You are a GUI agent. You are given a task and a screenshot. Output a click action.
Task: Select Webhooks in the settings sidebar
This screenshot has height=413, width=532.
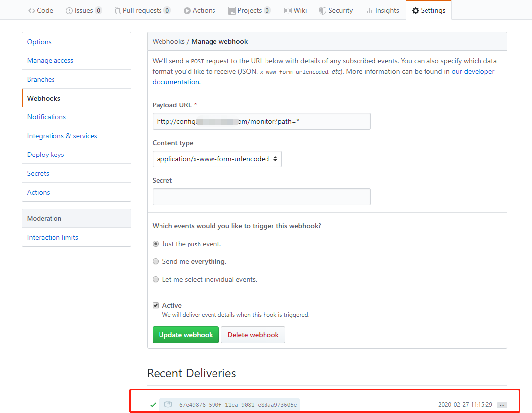77,98
